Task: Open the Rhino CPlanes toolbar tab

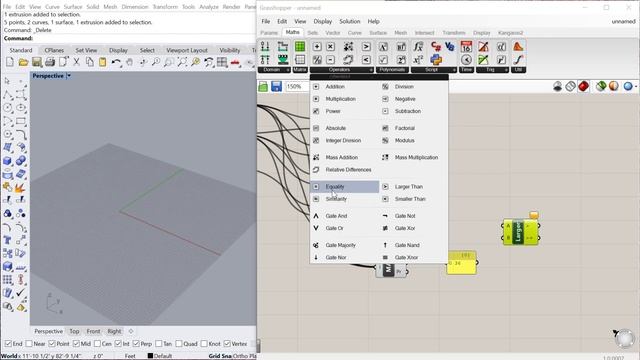Action: pos(54,50)
